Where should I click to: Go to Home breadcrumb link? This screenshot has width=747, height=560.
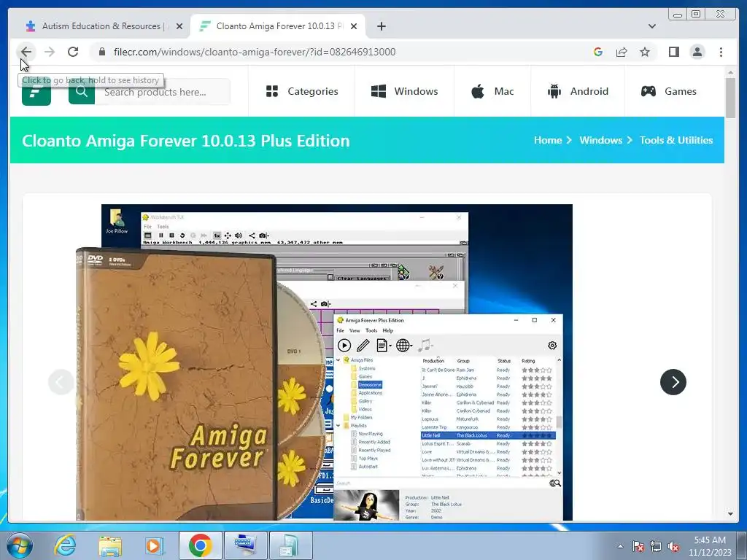point(548,140)
